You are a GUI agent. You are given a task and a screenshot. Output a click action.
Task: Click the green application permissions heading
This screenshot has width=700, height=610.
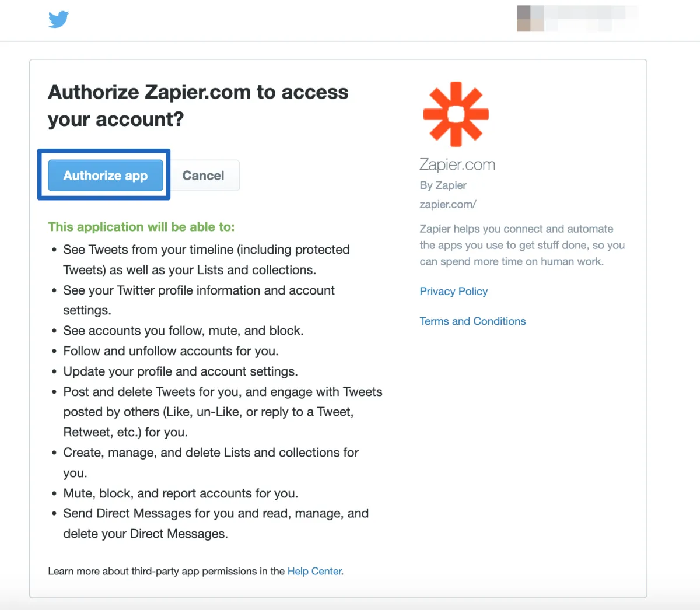point(141,227)
